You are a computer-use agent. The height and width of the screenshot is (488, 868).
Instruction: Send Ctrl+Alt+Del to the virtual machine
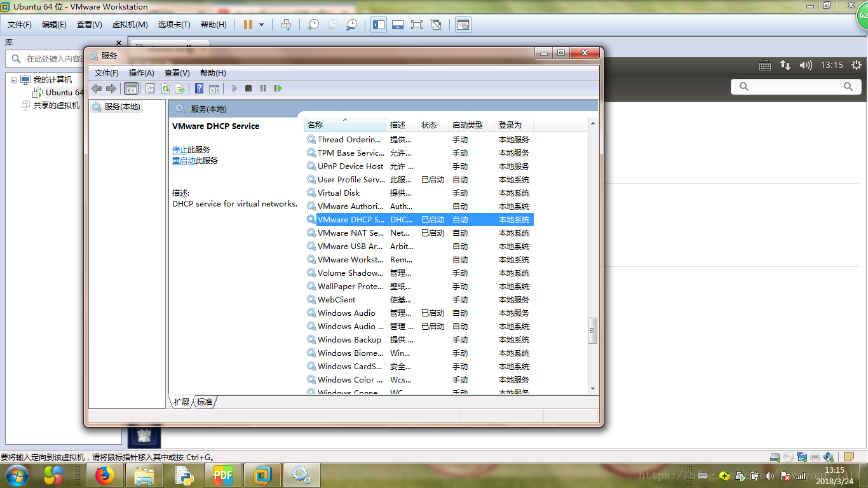point(286,25)
